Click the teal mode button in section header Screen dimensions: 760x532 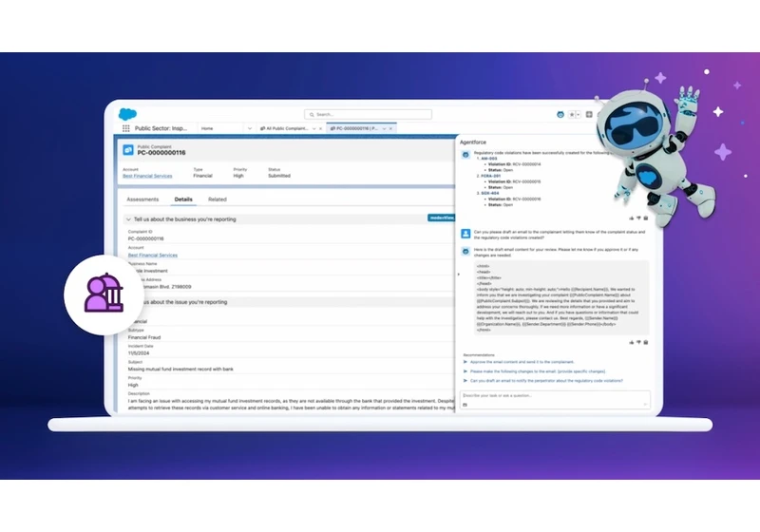tap(441, 218)
